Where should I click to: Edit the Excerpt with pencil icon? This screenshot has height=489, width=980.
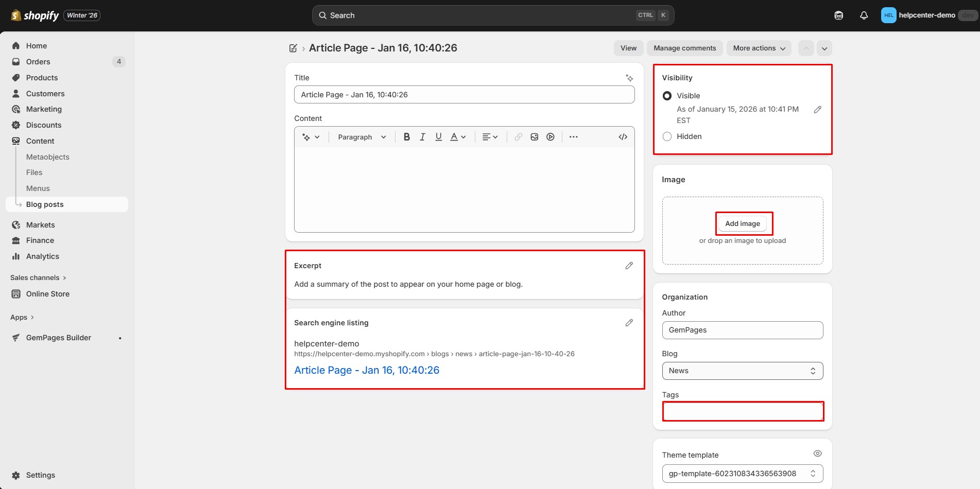pyautogui.click(x=629, y=266)
